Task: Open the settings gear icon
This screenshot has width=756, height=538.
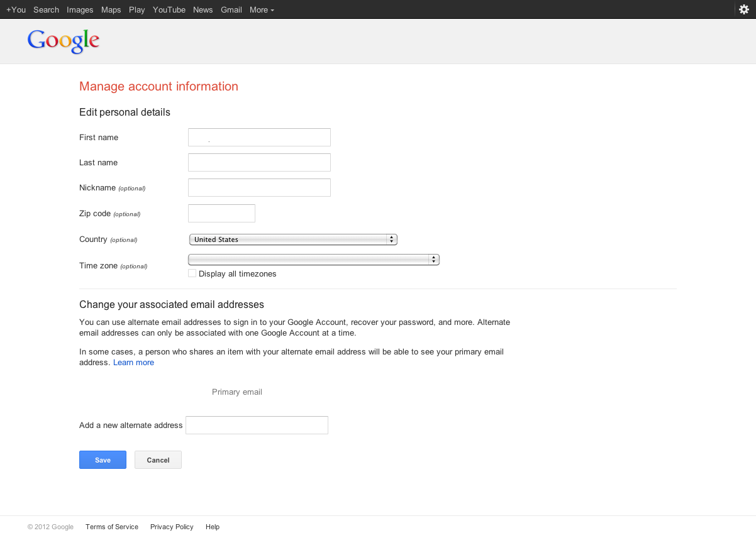Action: 744,9
